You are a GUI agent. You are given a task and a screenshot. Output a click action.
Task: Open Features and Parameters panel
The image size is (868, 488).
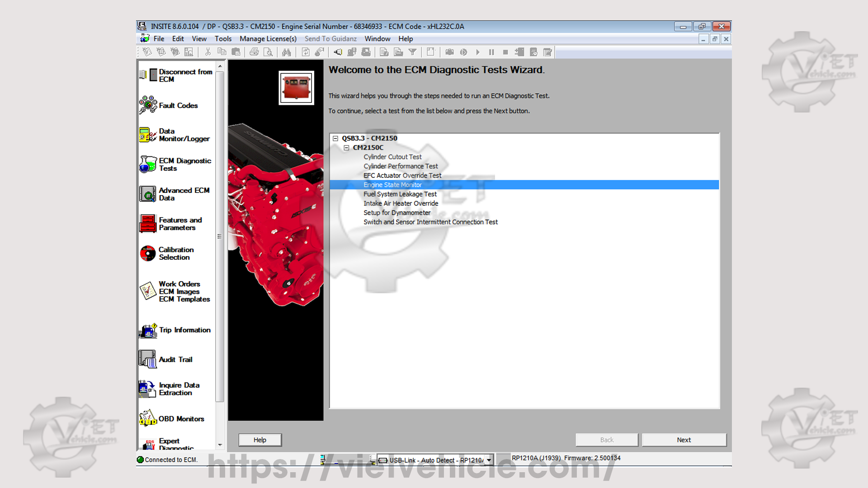[148, 224]
